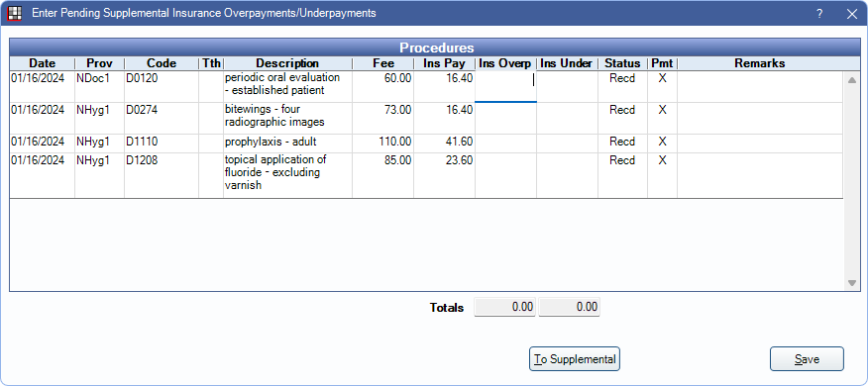Select the D1208 topical fluoride row

(x=426, y=175)
